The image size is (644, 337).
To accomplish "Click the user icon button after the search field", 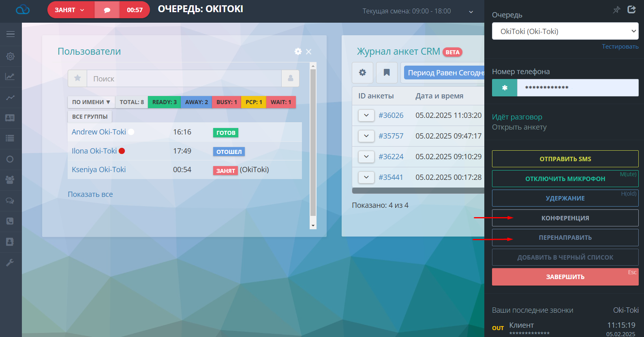I will click(x=291, y=78).
